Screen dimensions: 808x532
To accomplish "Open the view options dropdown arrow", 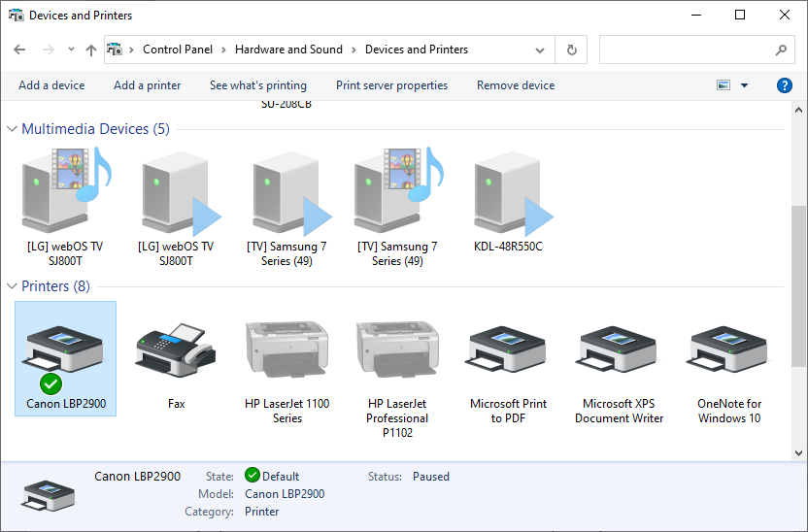I will 744,85.
